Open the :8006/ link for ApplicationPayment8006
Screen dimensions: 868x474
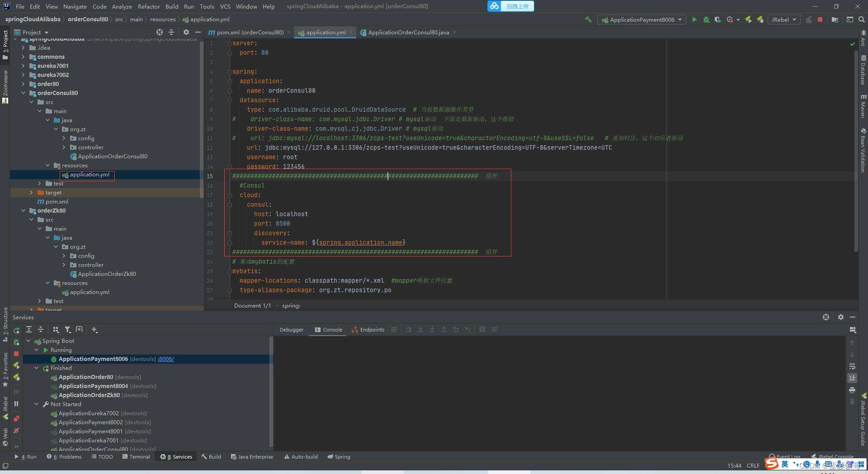(165, 359)
